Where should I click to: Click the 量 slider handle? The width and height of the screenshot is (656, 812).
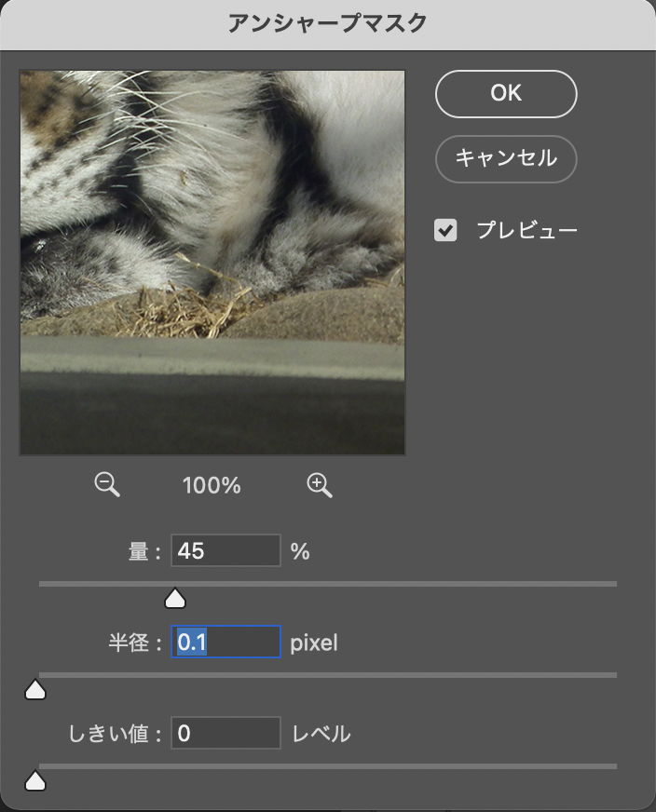coord(174,599)
